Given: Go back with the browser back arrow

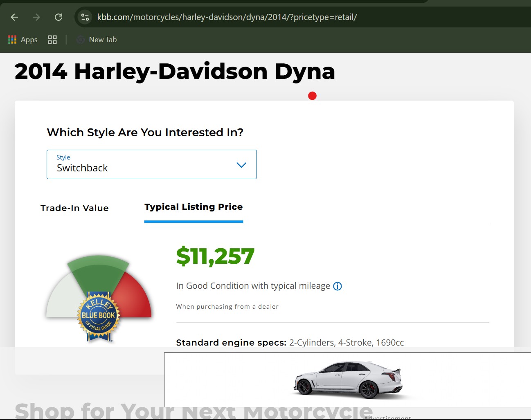Looking at the screenshot, I should click(14, 17).
